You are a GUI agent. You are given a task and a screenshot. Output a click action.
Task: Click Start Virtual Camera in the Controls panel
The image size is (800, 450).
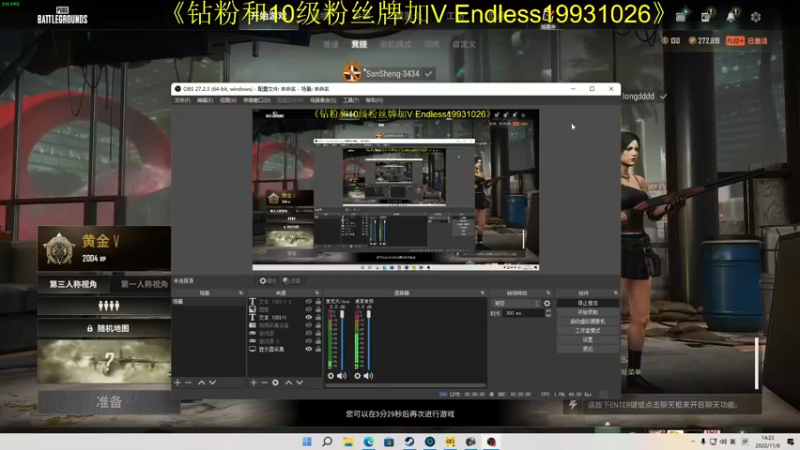(x=588, y=321)
